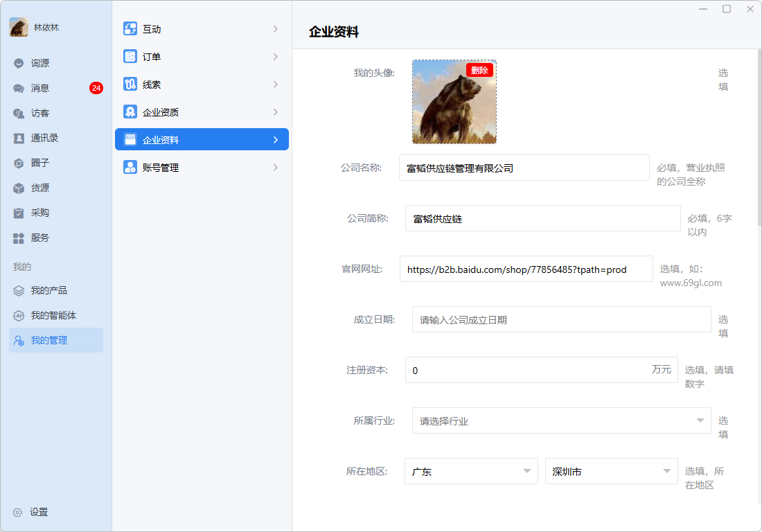The height and width of the screenshot is (532, 762).
Task: Open 消息 in sidebar
Action: [56, 88]
